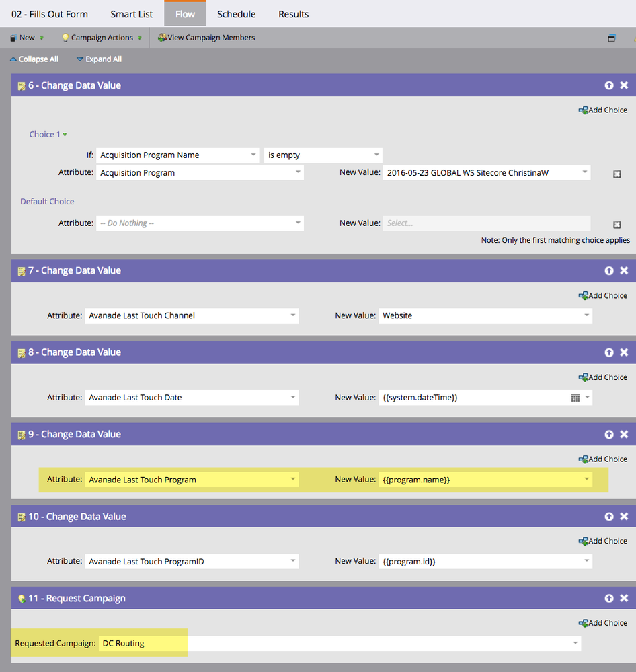Image resolution: width=636 pixels, height=672 pixels.
Task: Open the Schedule tab
Action: click(237, 14)
